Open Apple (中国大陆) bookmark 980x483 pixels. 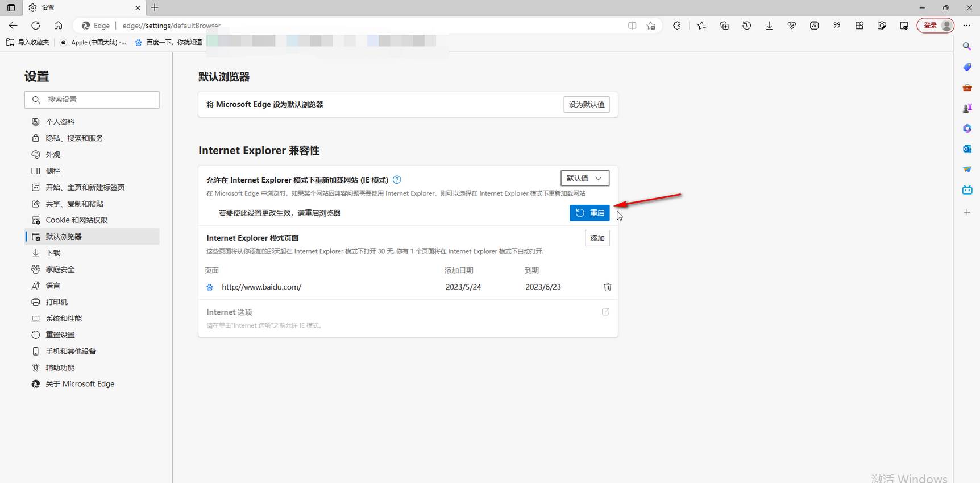coord(93,42)
